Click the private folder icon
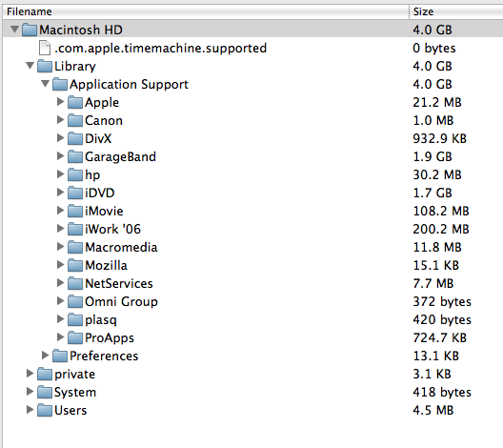 45,374
